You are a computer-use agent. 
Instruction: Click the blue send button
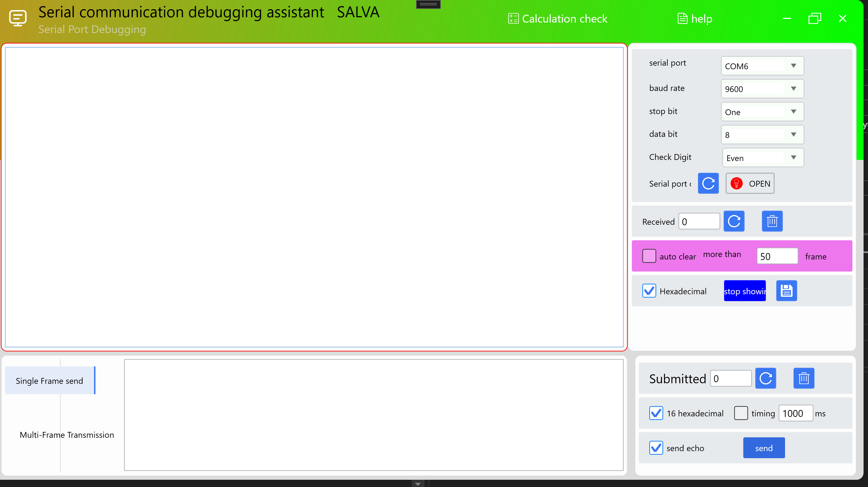(764, 448)
